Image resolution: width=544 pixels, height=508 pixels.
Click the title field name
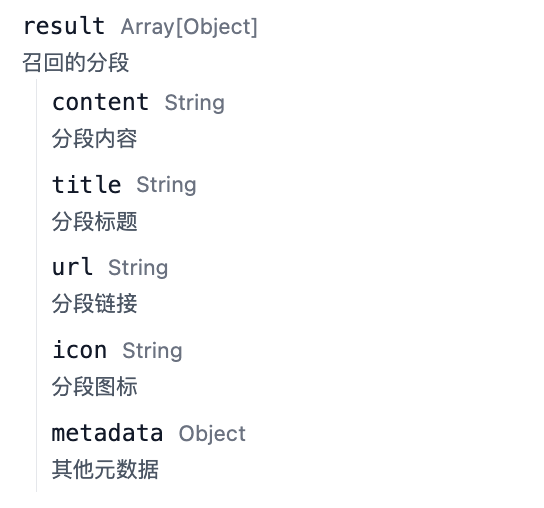(87, 184)
